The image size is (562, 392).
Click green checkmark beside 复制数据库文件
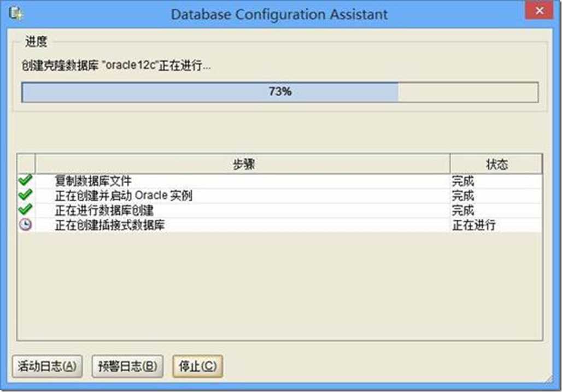[26, 180]
